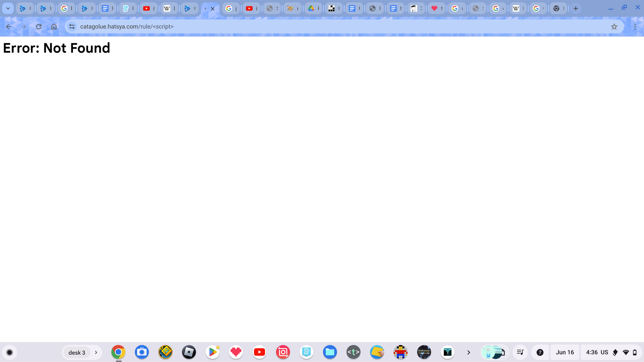Screen dimensions: 644x362
Task: Open the Files app from shelf
Action: 330,352
